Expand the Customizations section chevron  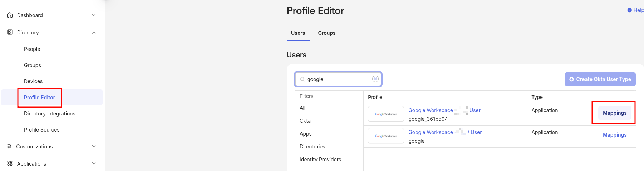pyautogui.click(x=94, y=146)
